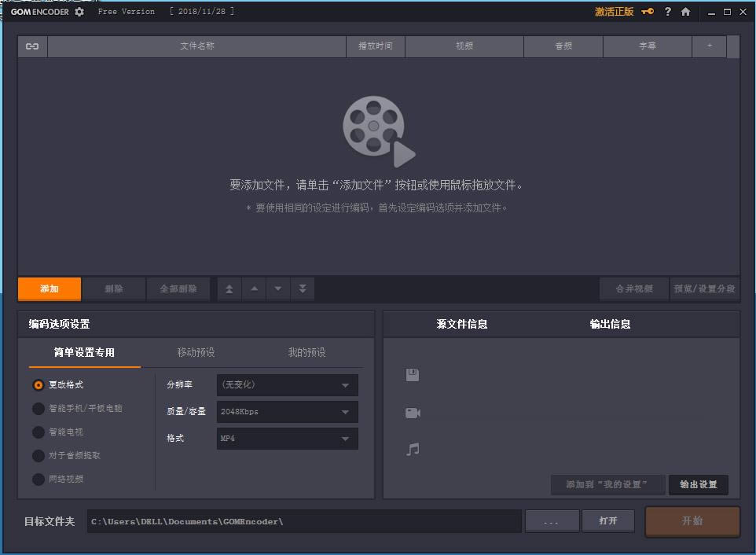Click the video camera info icon
The height and width of the screenshot is (555, 756).
coord(413,413)
